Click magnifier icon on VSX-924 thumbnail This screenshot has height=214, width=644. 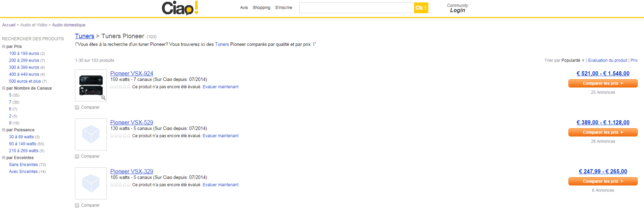103,98
